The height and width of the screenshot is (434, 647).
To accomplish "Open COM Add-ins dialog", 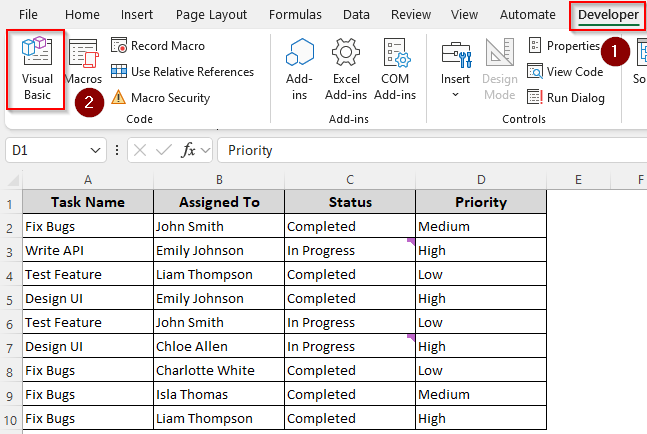I will pyautogui.click(x=394, y=66).
